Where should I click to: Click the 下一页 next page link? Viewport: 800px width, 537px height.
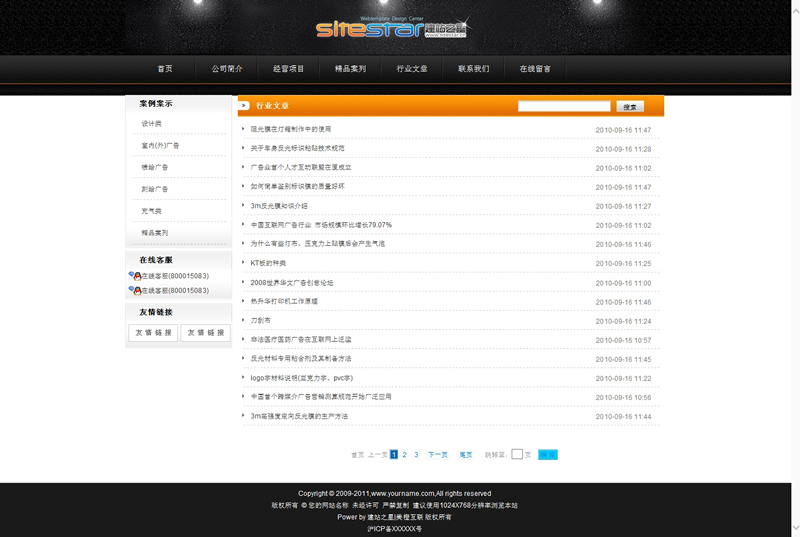pos(438,454)
